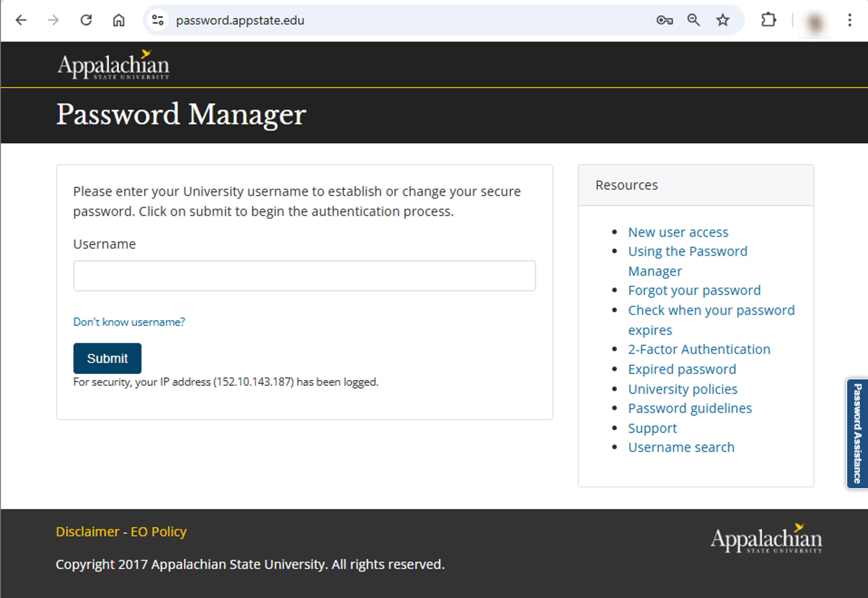Click the zoom magnifier icon in address bar
The width and height of the screenshot is (868, 598).
point(694,20)
